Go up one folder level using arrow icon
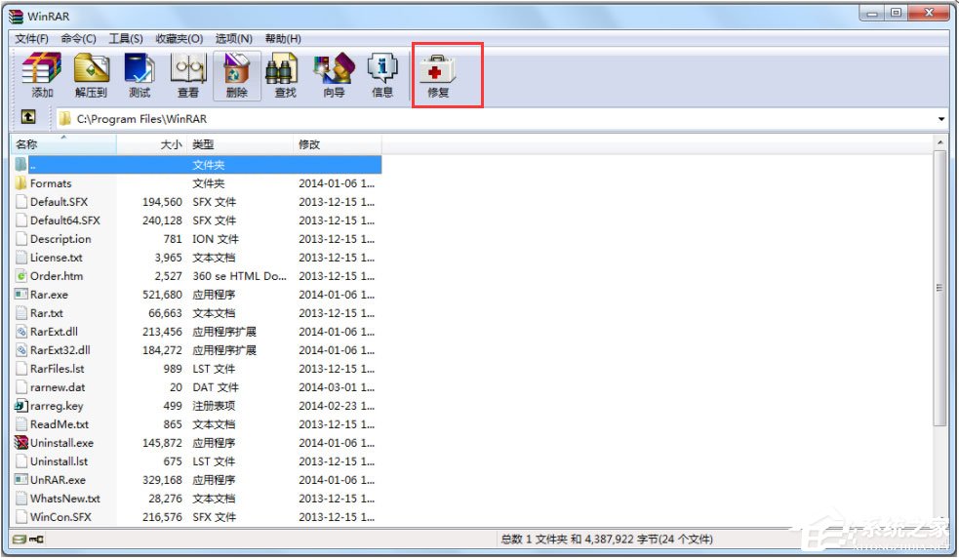 pyautogui.click(x=28, y=117)
